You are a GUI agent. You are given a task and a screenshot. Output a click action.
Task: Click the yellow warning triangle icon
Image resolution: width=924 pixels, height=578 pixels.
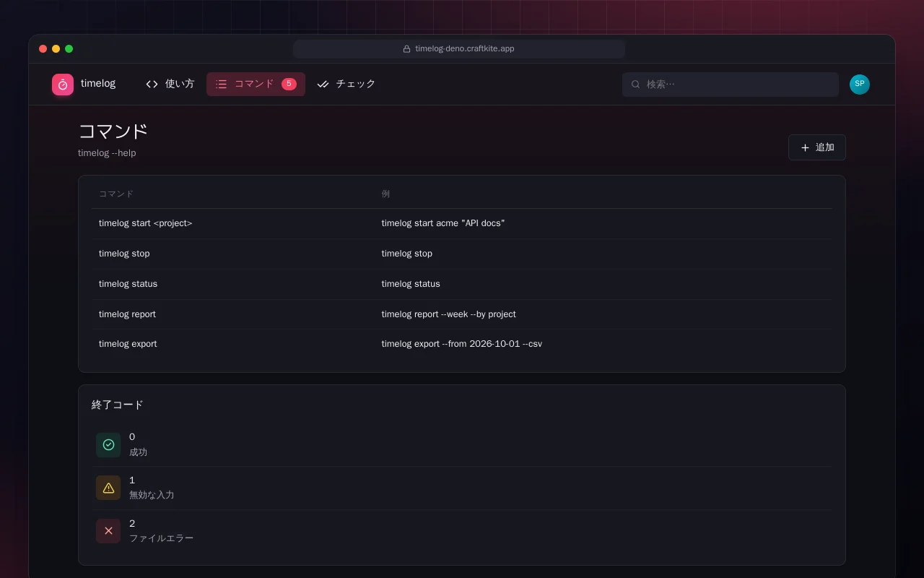pyautogui.click(x=108, y=488)
